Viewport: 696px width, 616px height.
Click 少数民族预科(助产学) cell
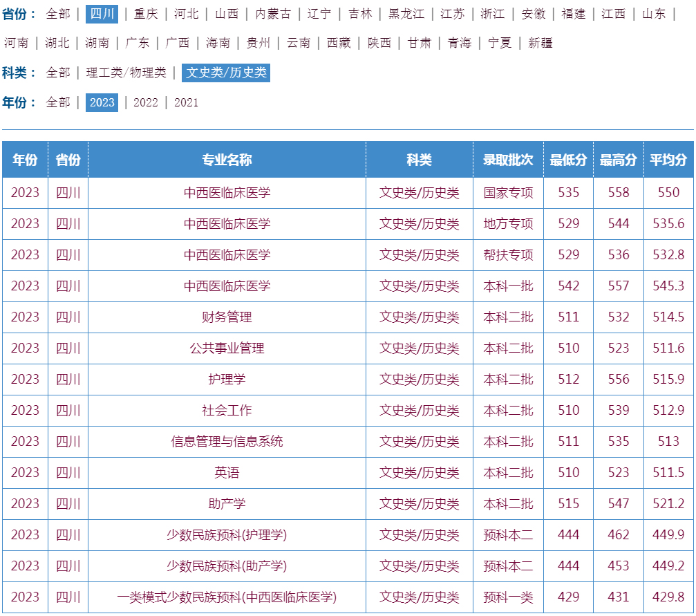click(227, 566)
